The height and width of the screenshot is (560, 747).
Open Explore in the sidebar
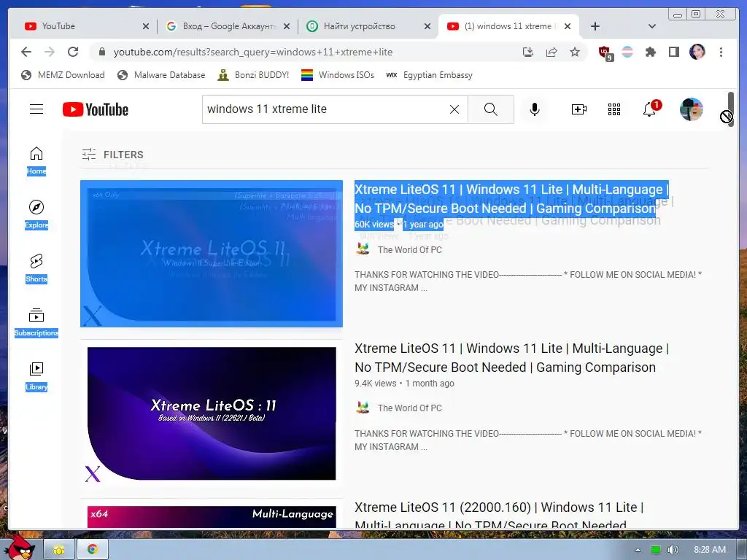pyautogui.click(x=36, y=215)
